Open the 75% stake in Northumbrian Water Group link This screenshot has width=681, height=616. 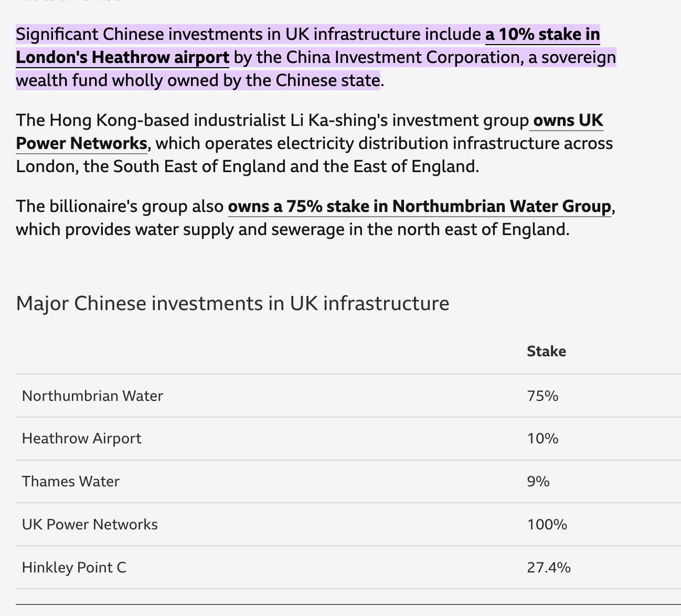[x=419, y=206]
